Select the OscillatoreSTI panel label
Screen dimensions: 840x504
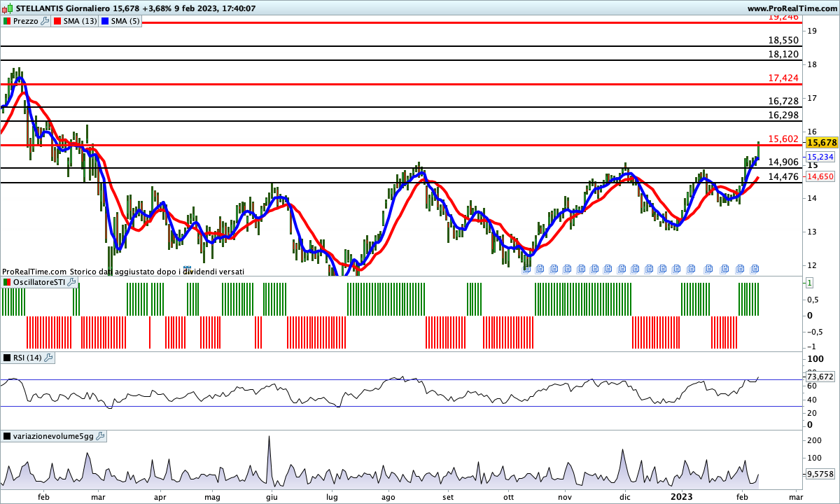point(40,281)
